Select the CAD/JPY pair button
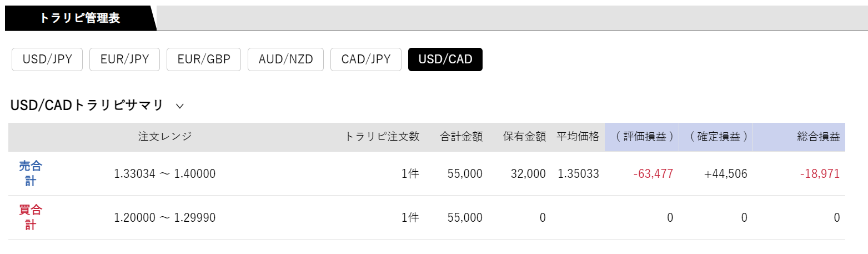 (366, 59)
